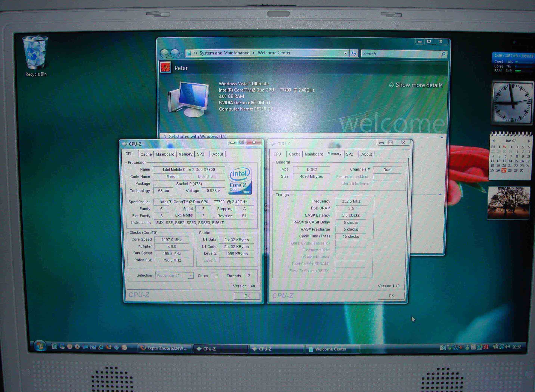Activate the first CPU-Z taskbar button
Screen dimensions: 535x392
point(220,349)
